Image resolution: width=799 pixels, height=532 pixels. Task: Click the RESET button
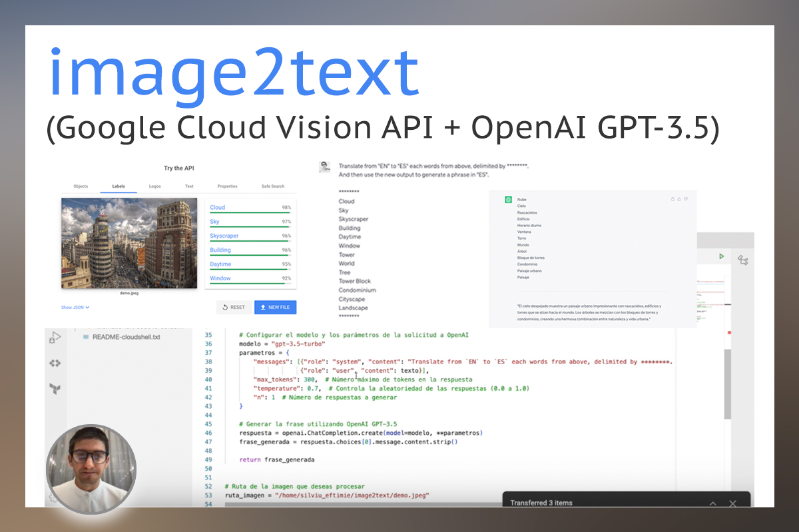click(234, 308)
